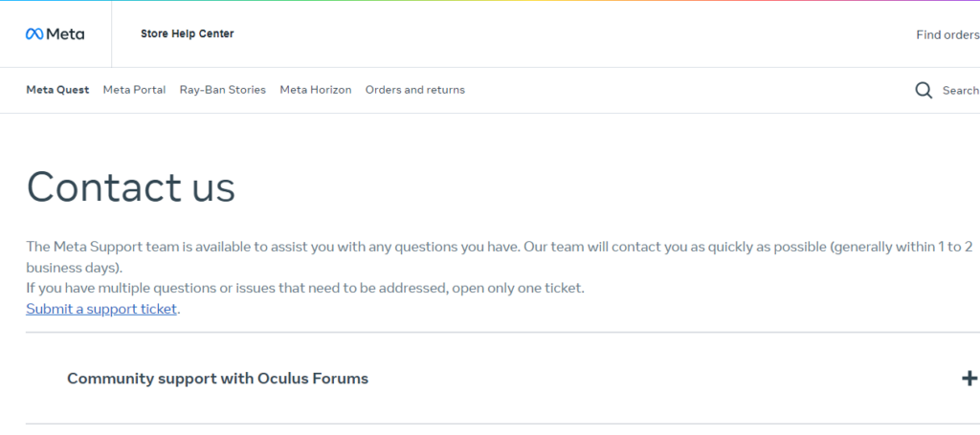
Task: Click the magnifying glass search icon
Action: tap(924, 90)
